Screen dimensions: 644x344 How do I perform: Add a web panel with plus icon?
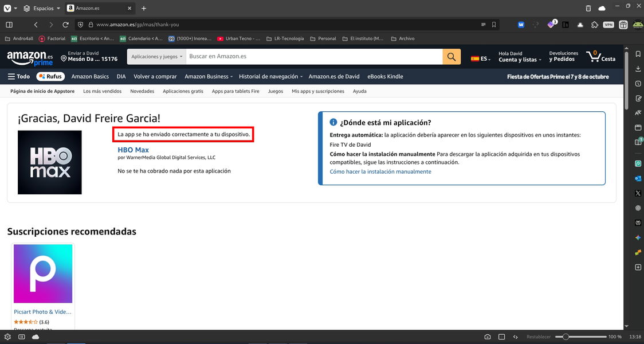[x=638, y=267]
